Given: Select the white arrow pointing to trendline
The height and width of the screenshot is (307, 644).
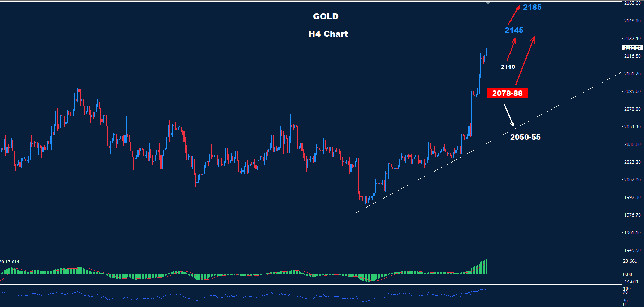Looking at the screenshot, I should pos(509,115).
